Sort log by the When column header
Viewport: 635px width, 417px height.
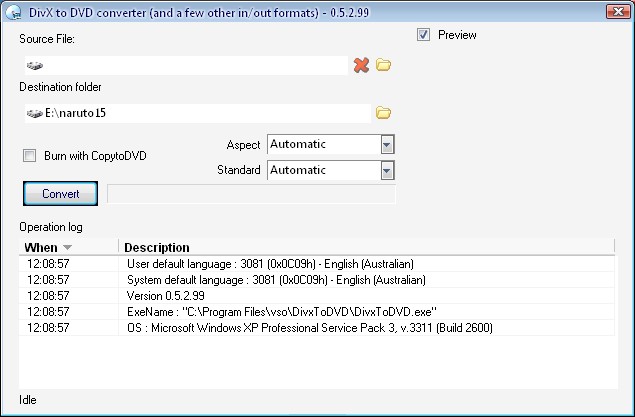tap(68, 247)
